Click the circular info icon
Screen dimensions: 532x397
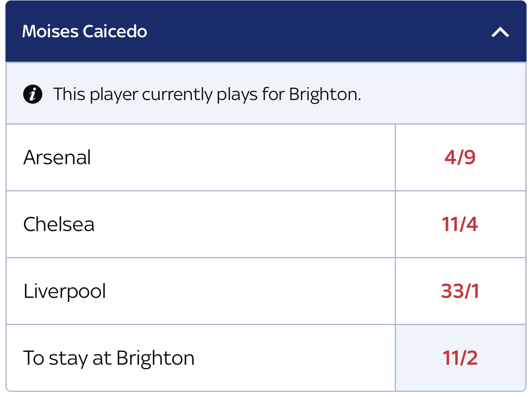(x=33, y=94)
